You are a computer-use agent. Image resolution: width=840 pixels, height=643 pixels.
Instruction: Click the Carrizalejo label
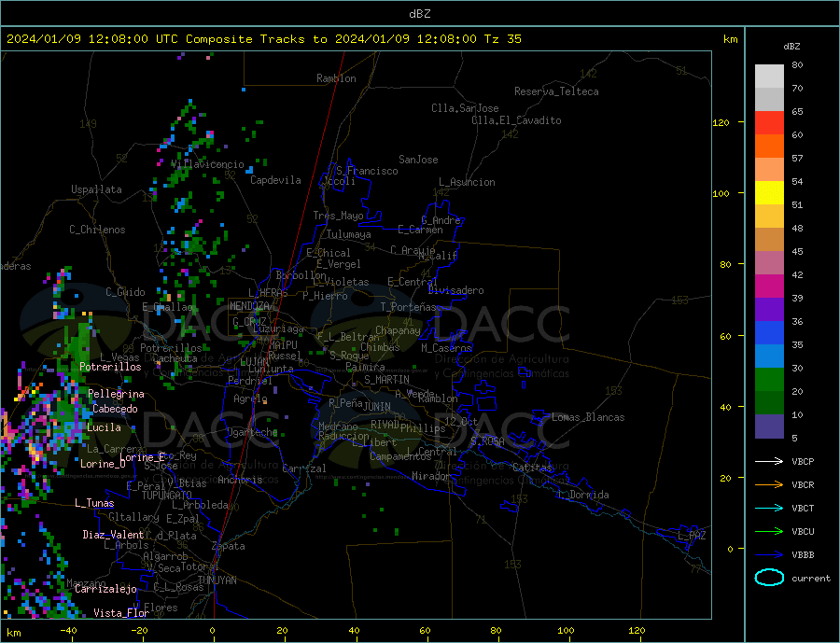(105, 590)
